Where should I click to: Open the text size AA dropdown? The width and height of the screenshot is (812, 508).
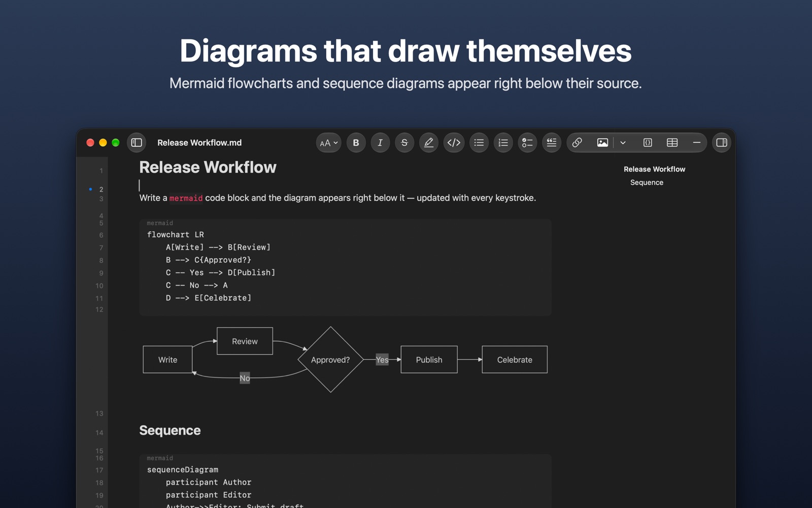pyautogui.click(x=329, y=143)
